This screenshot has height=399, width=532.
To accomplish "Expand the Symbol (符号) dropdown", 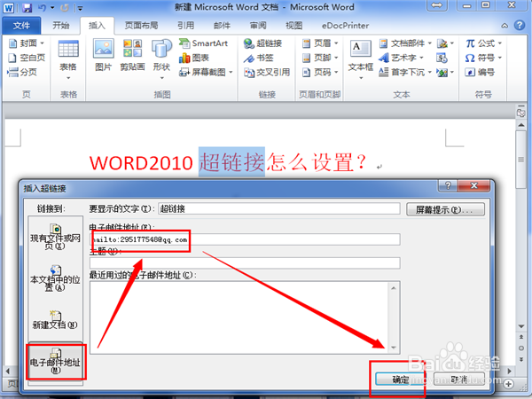I will (500, 58).
